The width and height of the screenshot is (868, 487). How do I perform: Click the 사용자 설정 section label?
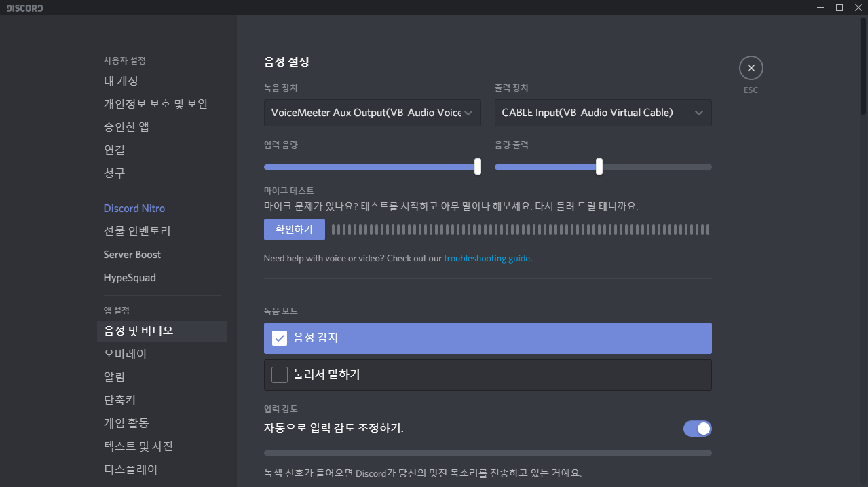(125, 60)
